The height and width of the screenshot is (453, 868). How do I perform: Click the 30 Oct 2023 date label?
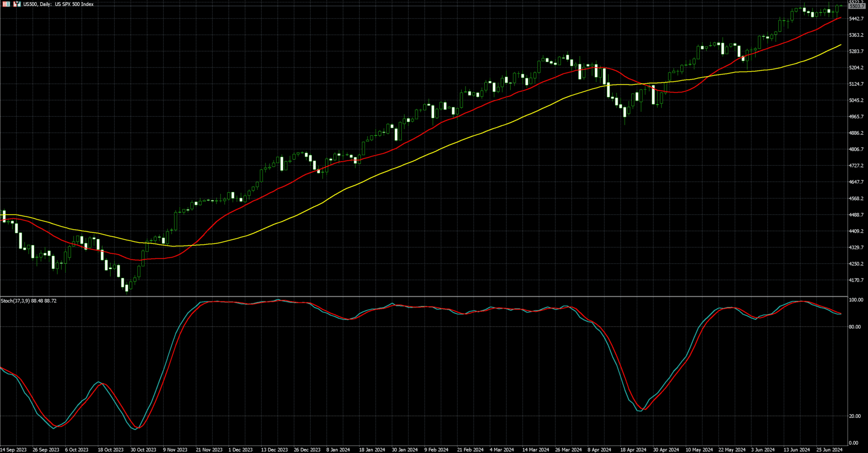coord(143,450)
